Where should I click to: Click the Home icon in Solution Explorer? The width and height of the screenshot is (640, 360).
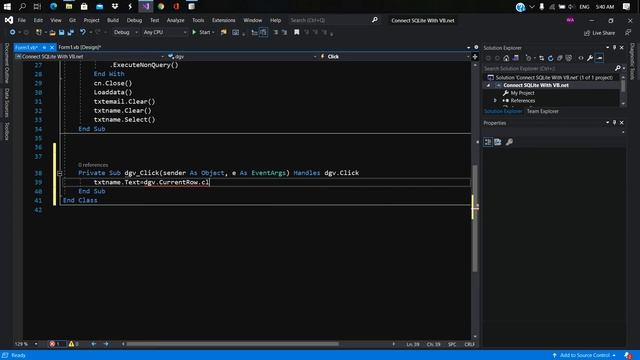(x=506, y=58)
